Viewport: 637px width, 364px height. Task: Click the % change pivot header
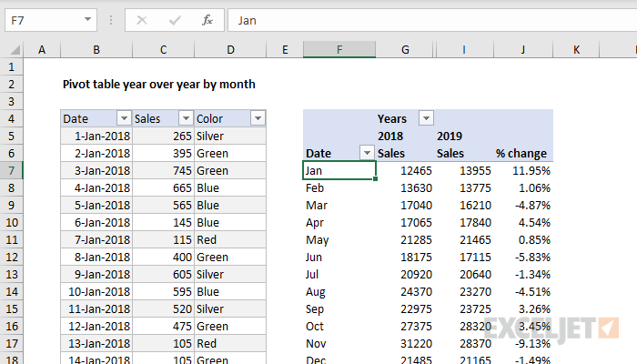[x=521, y=153]
